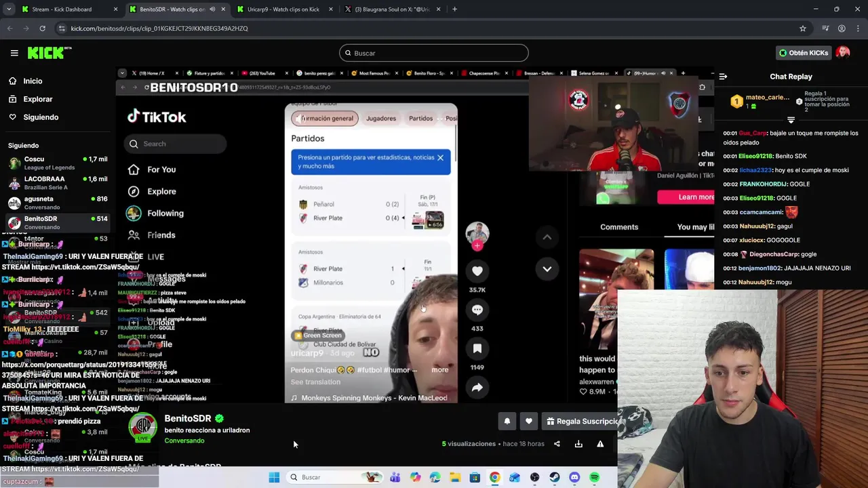Report the clip with warning icon
Image resolution: width=868 pixels, height=488 pixels.
[600, 444]
